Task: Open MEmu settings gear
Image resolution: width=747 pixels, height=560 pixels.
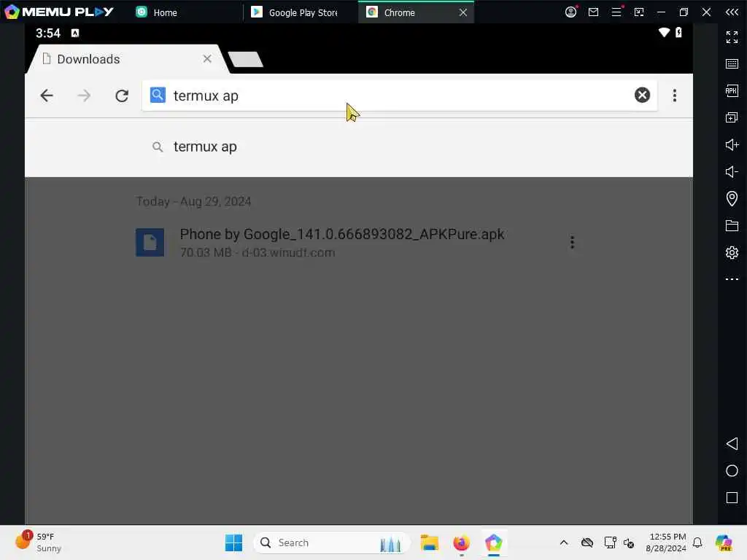Action: [732, 252]
